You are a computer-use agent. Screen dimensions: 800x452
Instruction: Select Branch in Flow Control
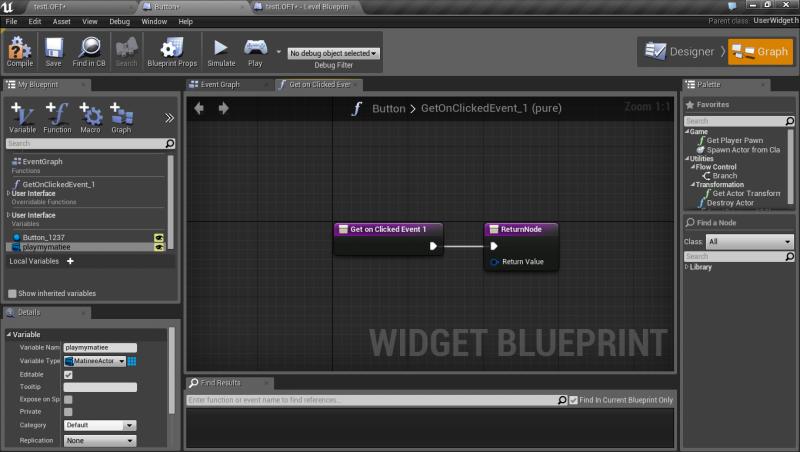[x=724, y=175]
